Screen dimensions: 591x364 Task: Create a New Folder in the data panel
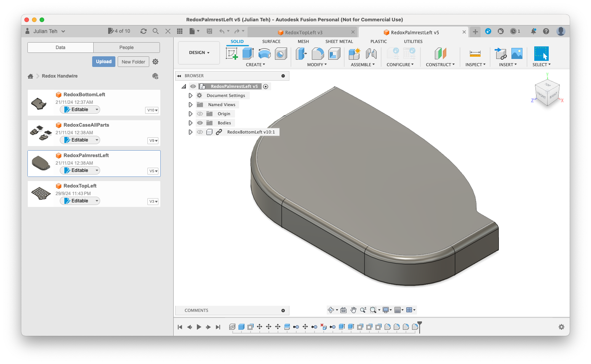pos(133,61)
